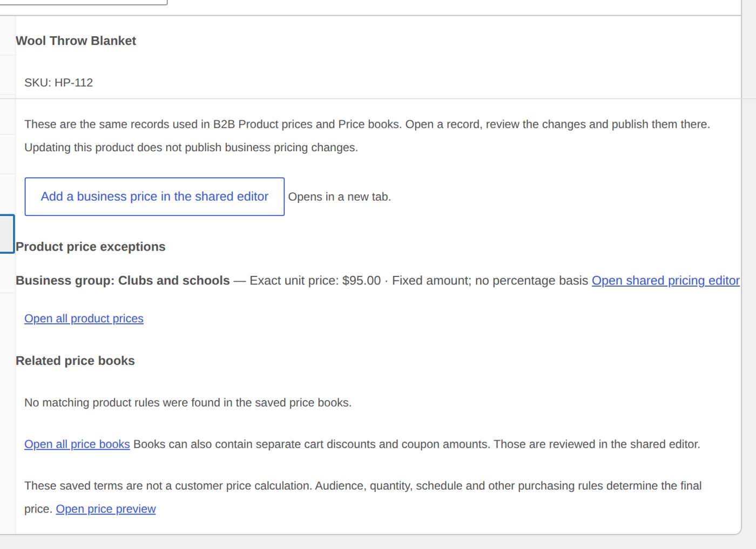Screen dimensions: 756x549
Task: Click the No matching product rules message
Action: (188, 403)
